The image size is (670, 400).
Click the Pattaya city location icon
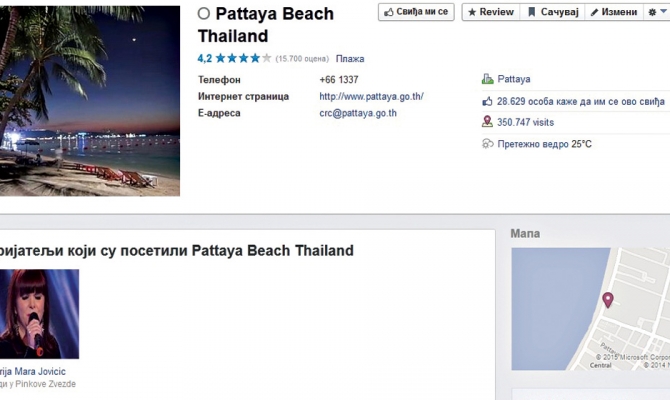[487, 79]
